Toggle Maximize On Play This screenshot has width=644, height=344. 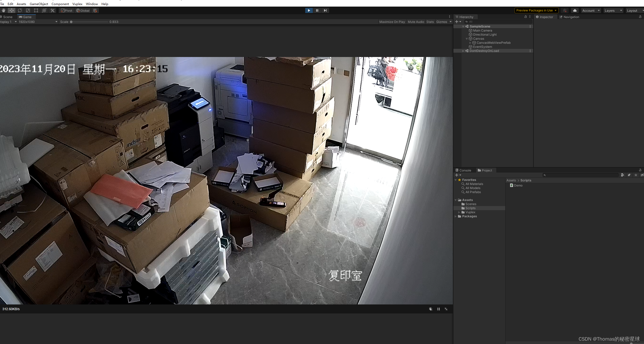point(392,22)
